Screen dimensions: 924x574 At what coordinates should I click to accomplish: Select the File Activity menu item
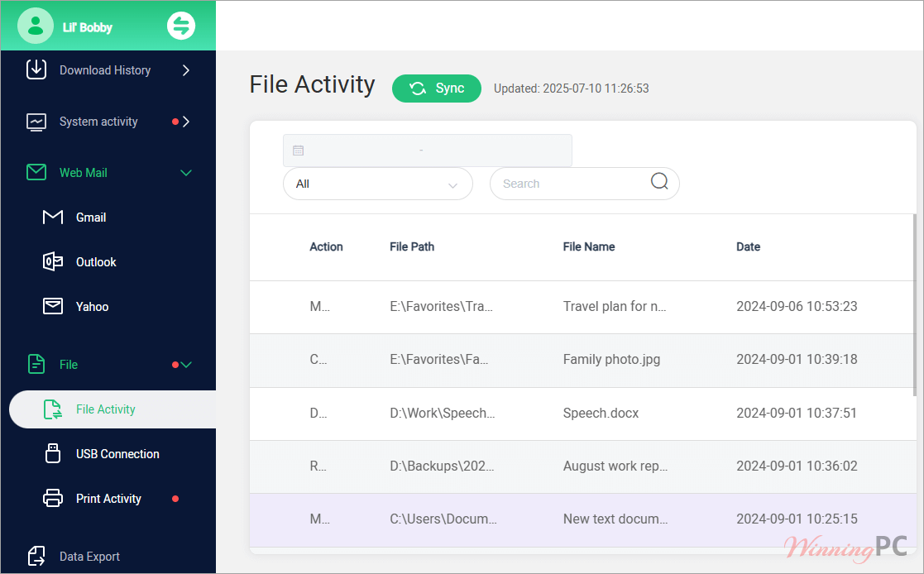coord(113,409)
